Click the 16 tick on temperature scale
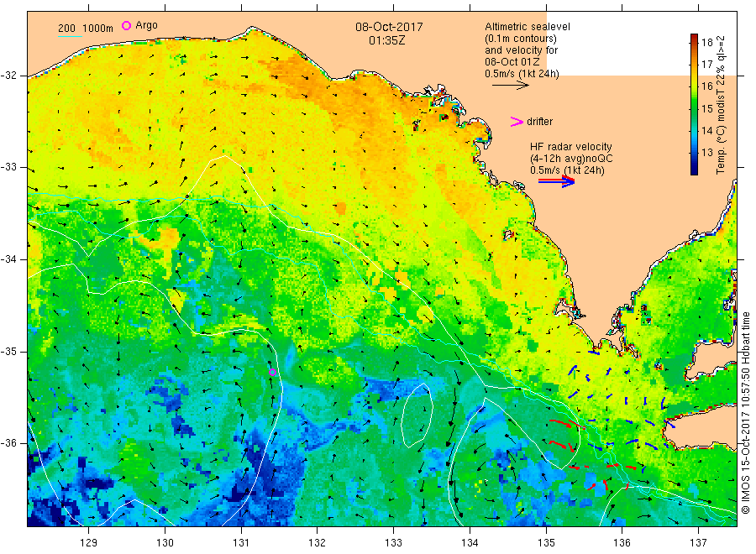The image size is (756, 554). point(706,86)
